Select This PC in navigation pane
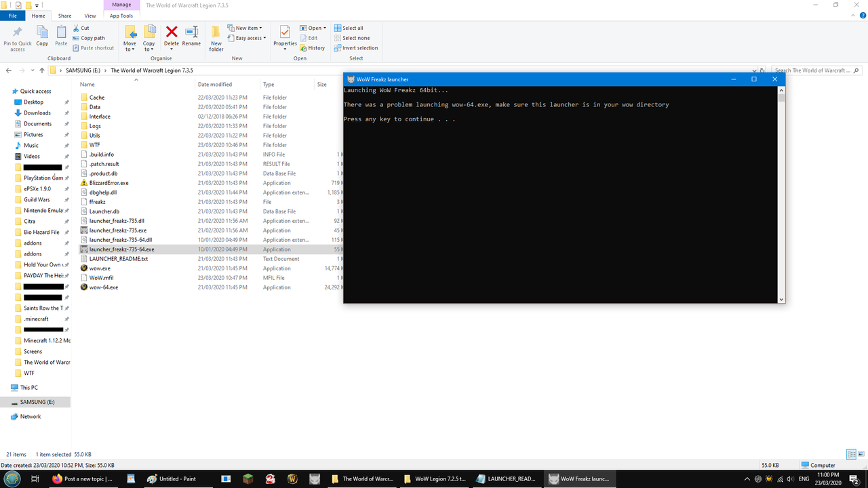 pyautogui.click(x=28, y=388)
